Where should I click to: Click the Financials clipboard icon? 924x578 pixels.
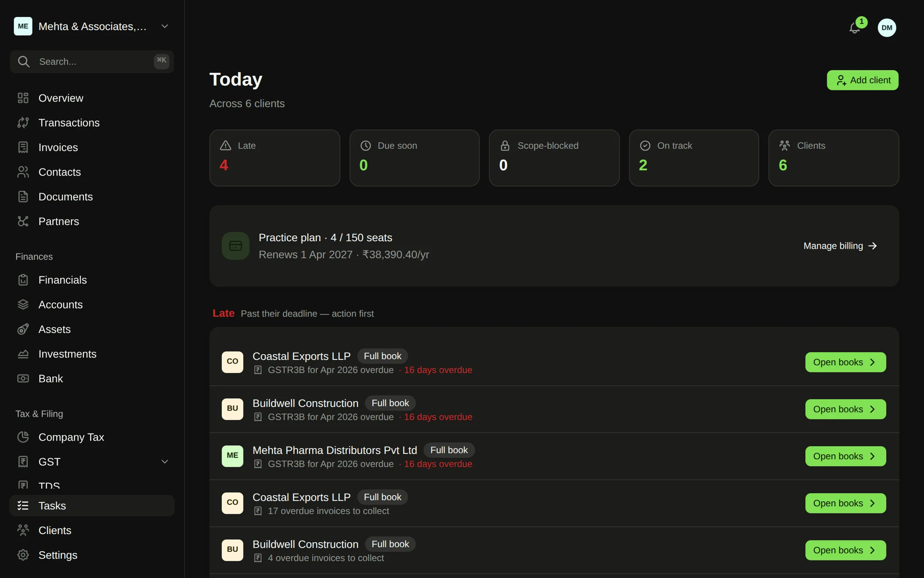coord(23,280)
